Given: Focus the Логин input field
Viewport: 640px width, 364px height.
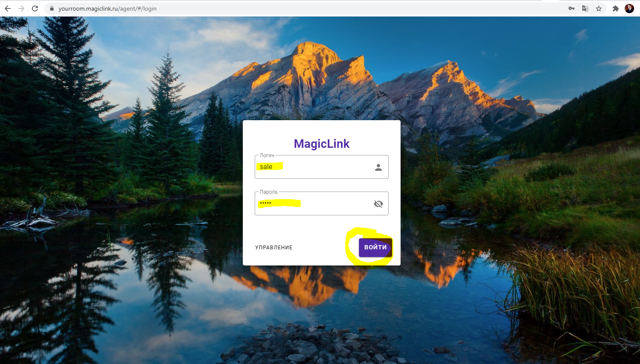Looking at the screenshot, I should (321, 167).
